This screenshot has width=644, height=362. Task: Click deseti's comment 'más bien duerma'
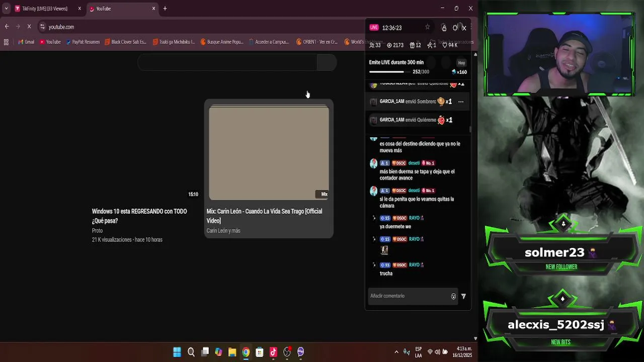(417, 175)
